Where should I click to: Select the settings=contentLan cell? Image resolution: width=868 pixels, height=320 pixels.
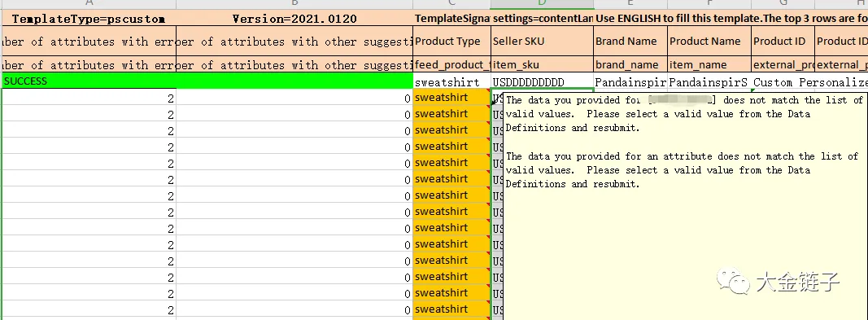[x=542, y=18]
